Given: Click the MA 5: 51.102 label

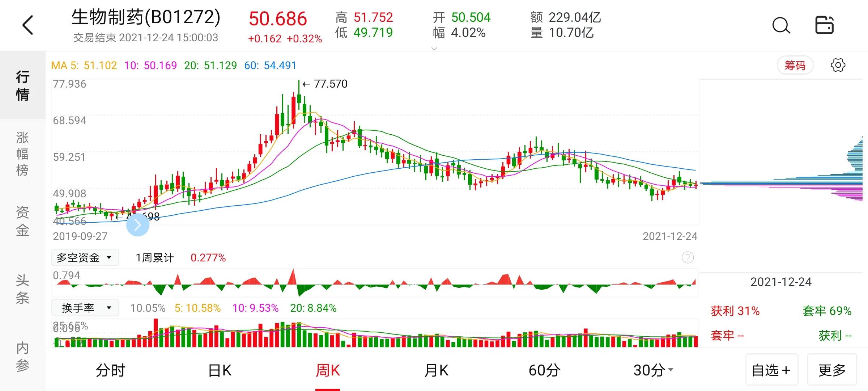Looking at the screenshot, I should click(x=84, y=66).
